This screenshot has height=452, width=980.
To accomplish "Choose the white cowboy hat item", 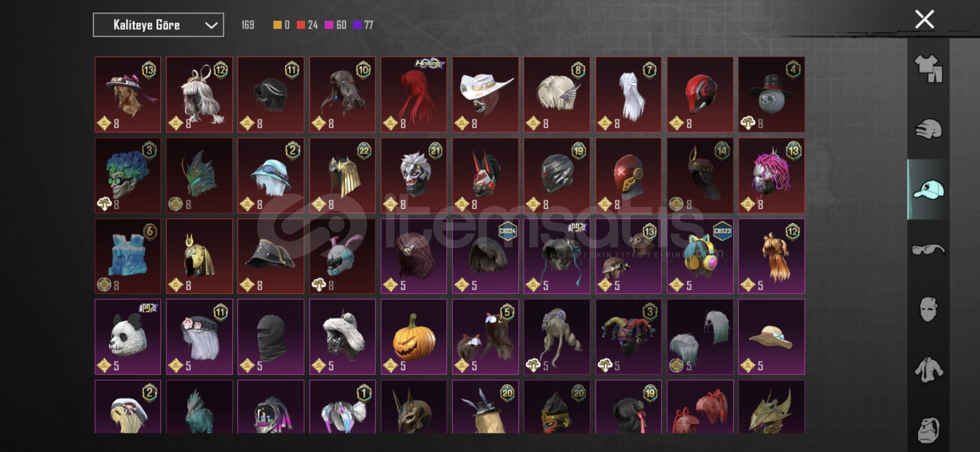I will point(485,95).
